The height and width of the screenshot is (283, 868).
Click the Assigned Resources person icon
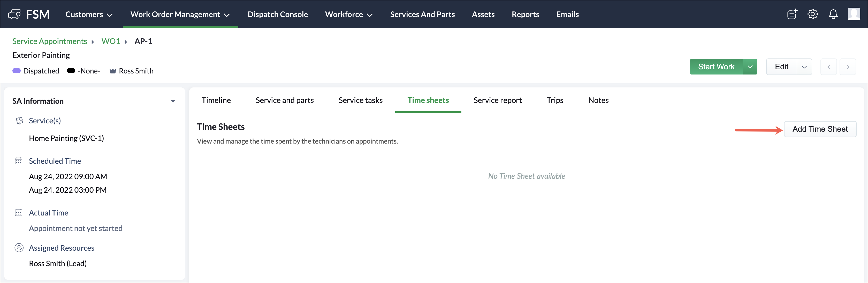[x=19, y=248]
